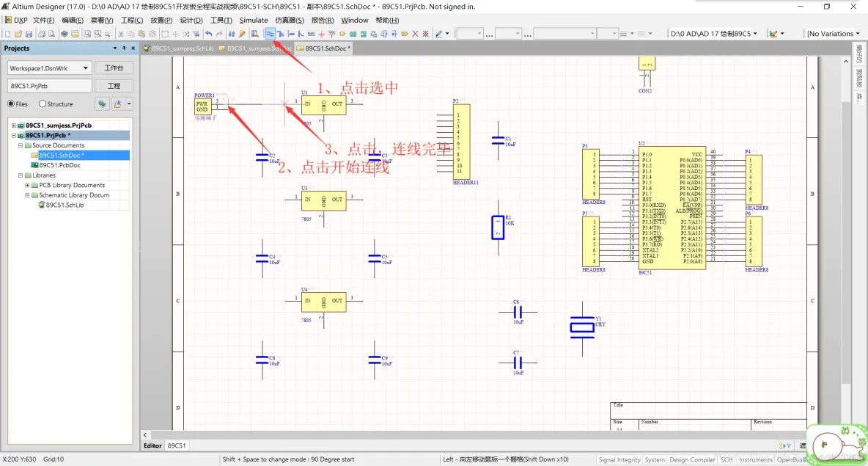Click the Open document folder icon
Image resolution: width=868 pixels, height=466 pixels.
pyautogui.click(x=18, y=34)
